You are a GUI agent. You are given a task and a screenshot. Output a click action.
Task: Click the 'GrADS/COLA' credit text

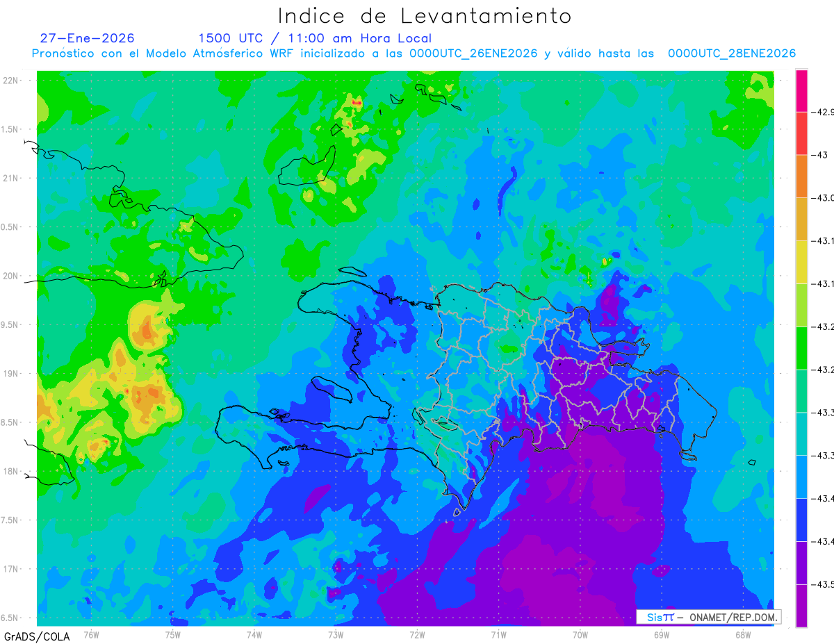pyautogui.click(x=37, y=636)
